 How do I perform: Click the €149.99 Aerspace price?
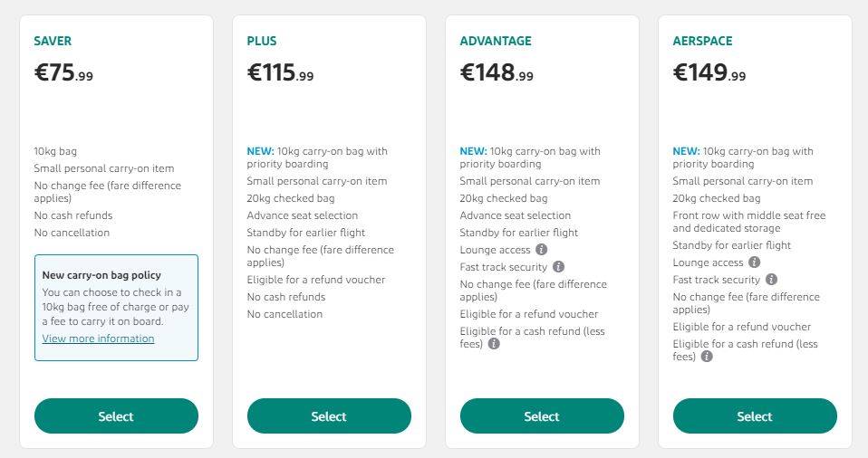point(709,73)
